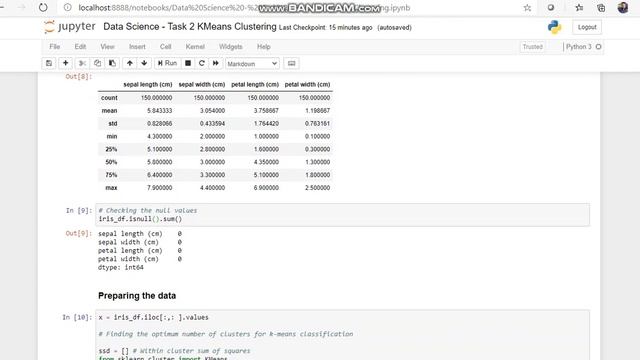Click the 'count' row label
Viewport: 640px width, 360px height.
click(x=109, y=98)
